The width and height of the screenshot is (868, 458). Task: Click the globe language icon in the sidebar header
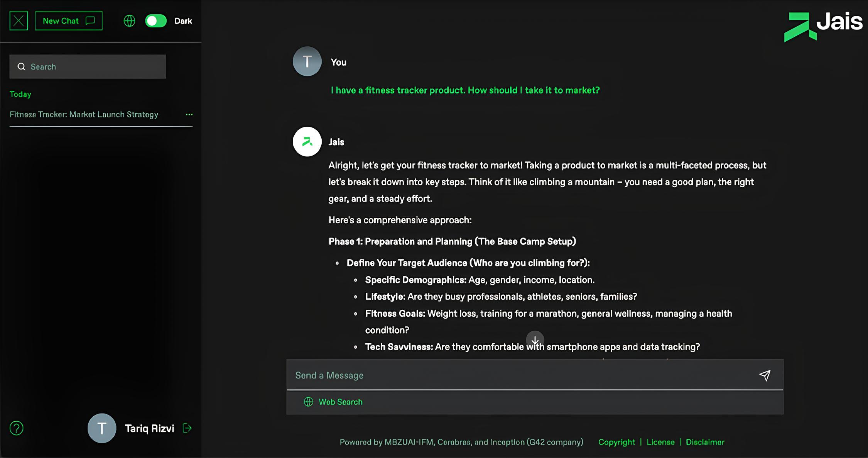click(129, 21)
